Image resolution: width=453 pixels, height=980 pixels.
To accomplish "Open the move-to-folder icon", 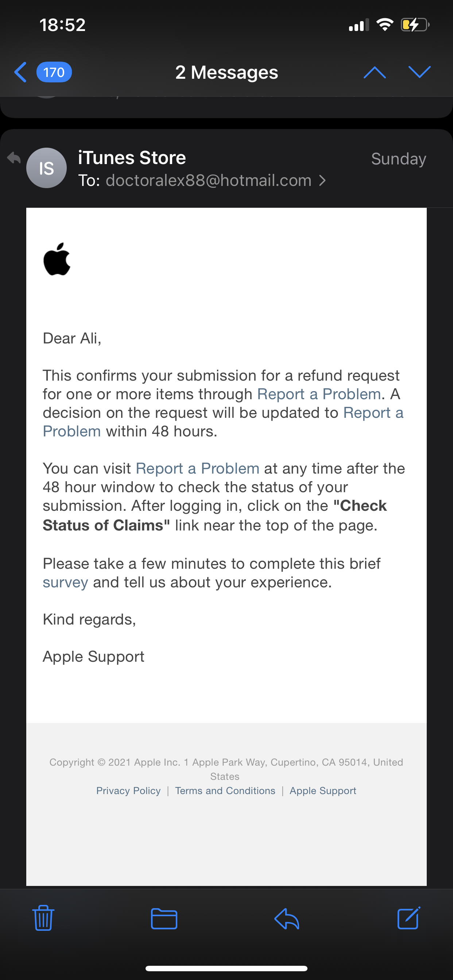I will tap(164, 919).
